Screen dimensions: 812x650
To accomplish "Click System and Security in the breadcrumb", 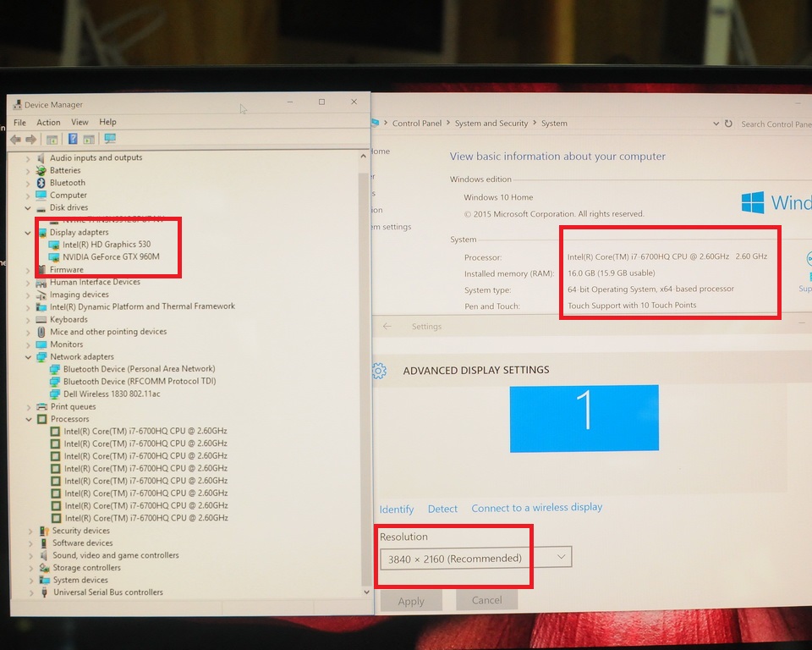I will [491, 123].
